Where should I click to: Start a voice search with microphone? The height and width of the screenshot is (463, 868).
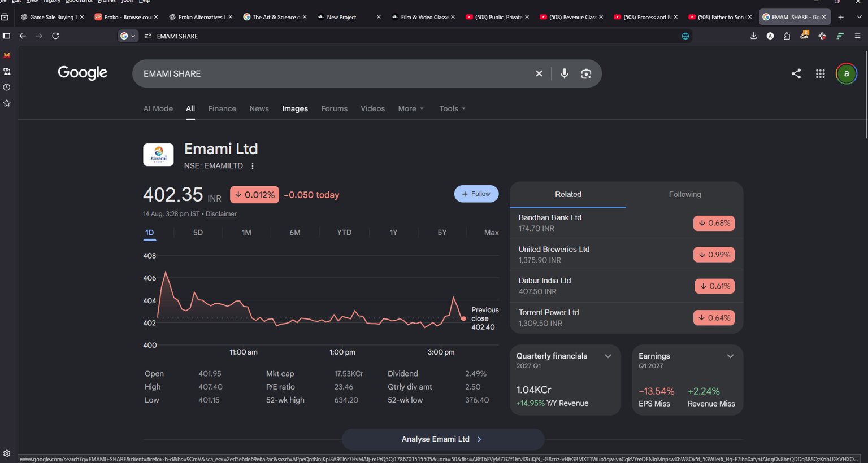click(564, 73)
